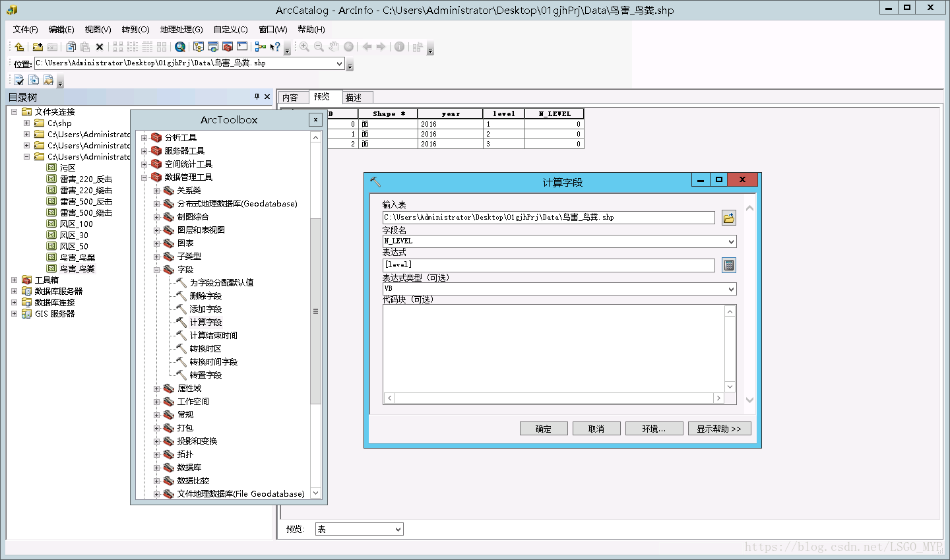This screenshot has height=560, width=950.
Task: Browse for input table folder icon
Action: pyautogui.click(x=729, y=218)
